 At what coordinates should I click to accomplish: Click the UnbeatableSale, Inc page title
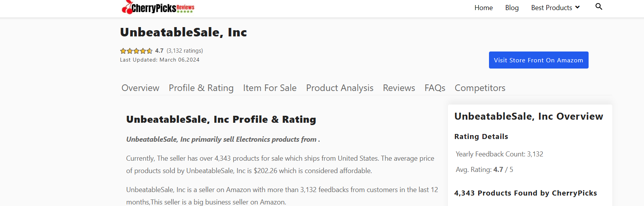pos(183,32)
